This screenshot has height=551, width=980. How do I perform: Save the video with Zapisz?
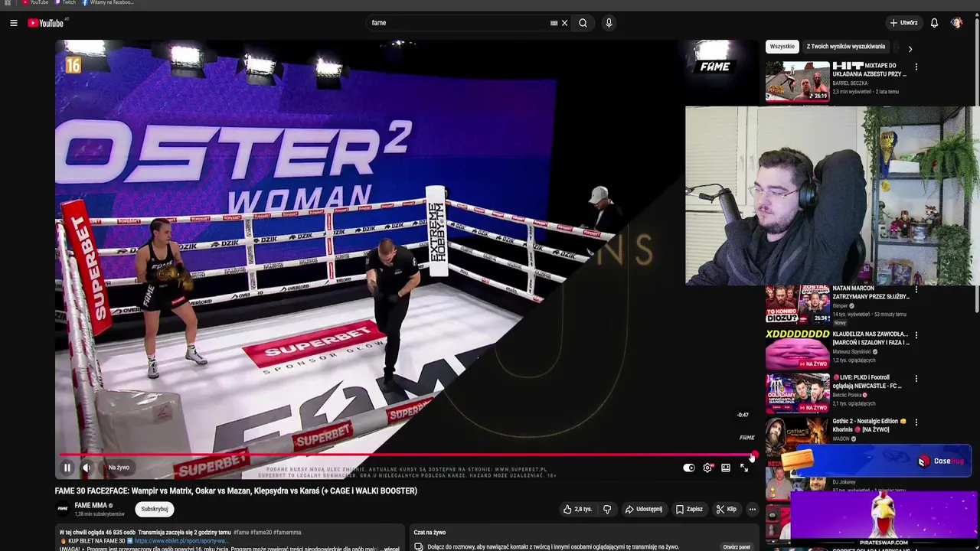click(x=689, y=509)
